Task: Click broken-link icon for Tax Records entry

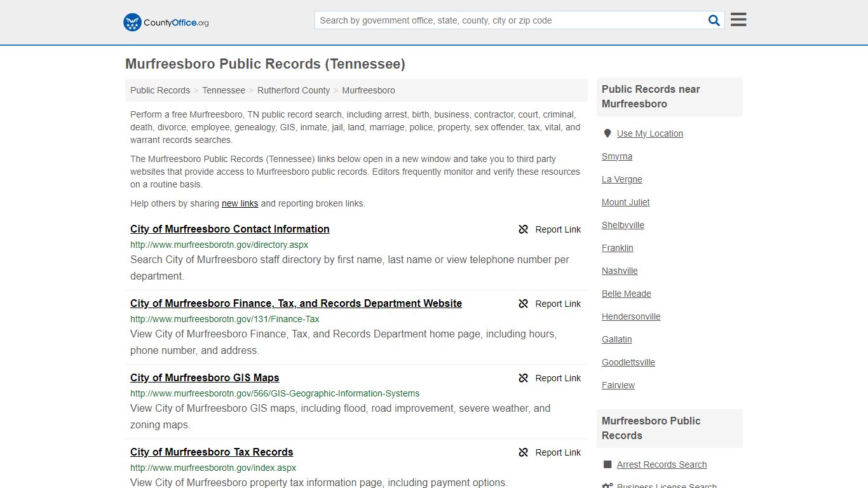Action: click(524, 452)
